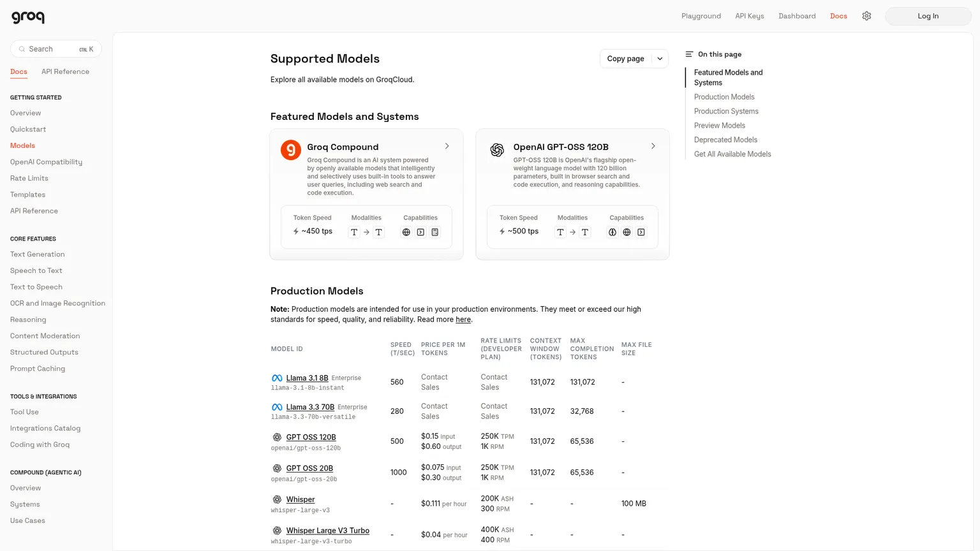The image size is (980, 551).
Task: Select the Docs tab in sidebar
Action: (x=19, y=71)
